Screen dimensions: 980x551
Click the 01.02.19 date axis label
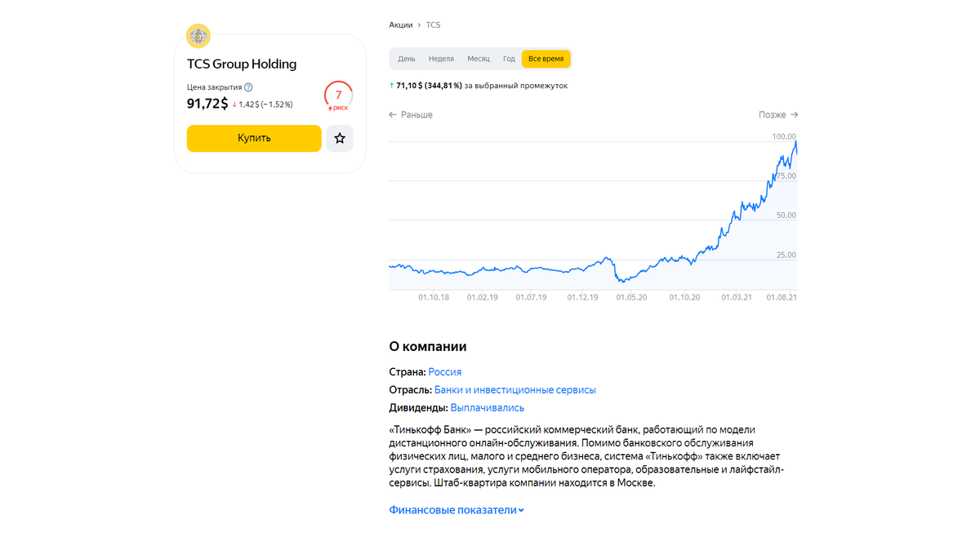tap(483, 298)
